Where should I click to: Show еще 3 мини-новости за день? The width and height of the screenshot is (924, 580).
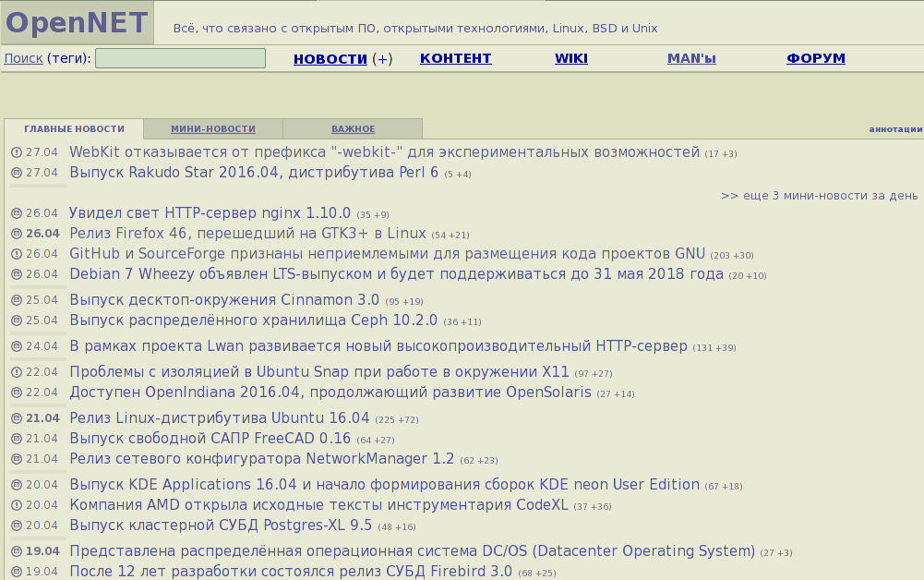tap(819, 196)
